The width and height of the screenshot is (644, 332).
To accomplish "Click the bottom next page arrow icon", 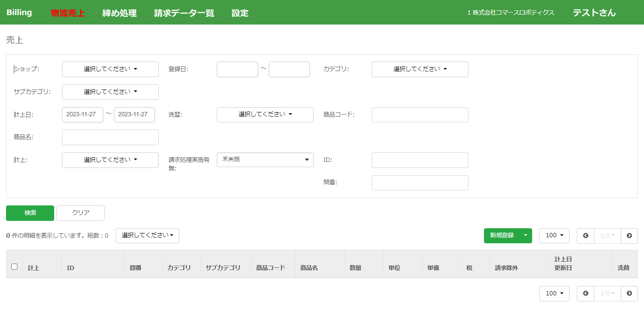I will pyautogui.click(x=629, y=293).
